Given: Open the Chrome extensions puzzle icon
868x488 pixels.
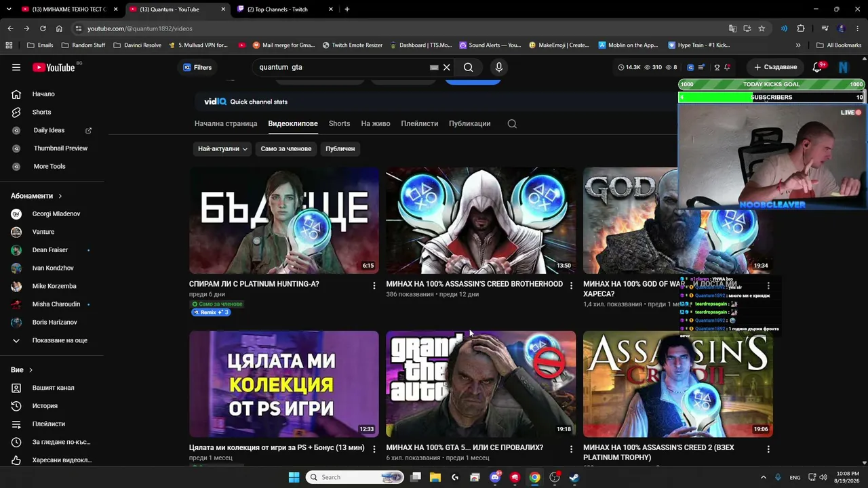Looking at the screenshot, I should point(801,28).
